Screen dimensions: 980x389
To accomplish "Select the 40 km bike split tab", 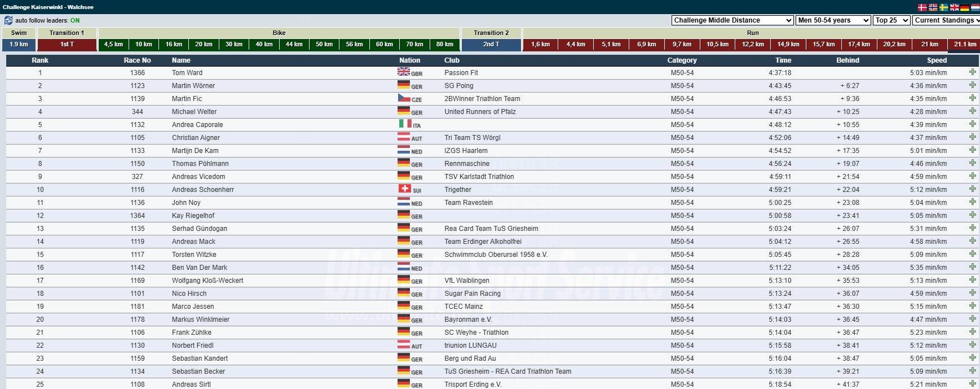I will [x=264, y=45].
